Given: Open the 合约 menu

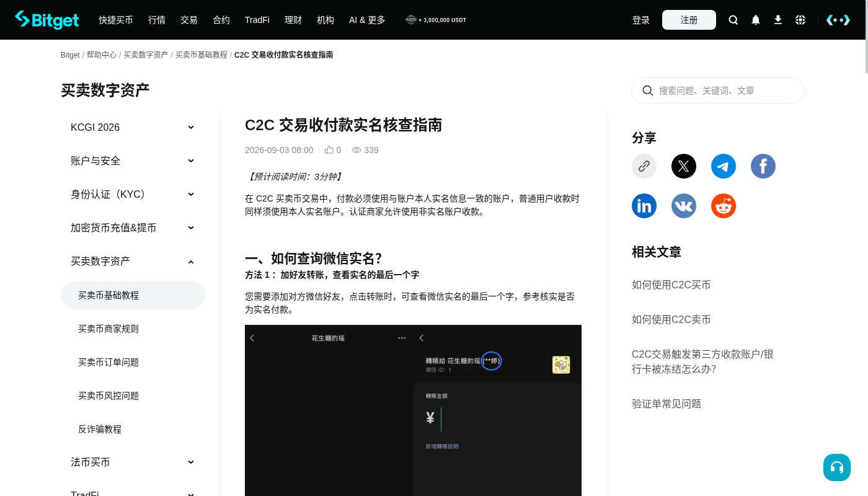Looking at the screenshot, I should (x=221, y=20).
